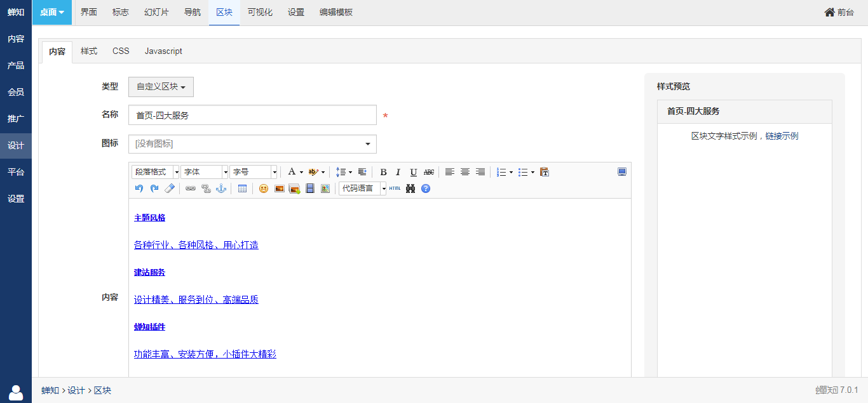Click the image icon beside the media icon

click(325, 188)
